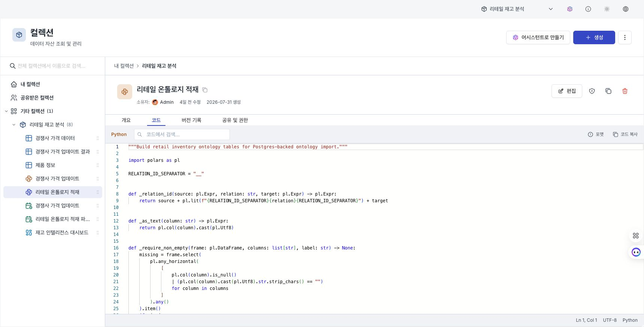The image size is (644, 327).
Task: Click drag handle beside 제품 정보
Action: click(x=98, y=165)
